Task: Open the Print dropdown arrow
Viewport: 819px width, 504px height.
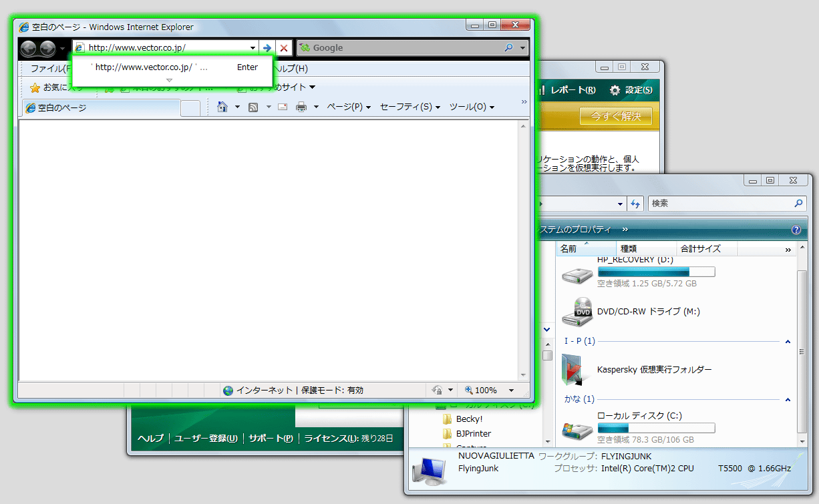Action: [316, 107]
